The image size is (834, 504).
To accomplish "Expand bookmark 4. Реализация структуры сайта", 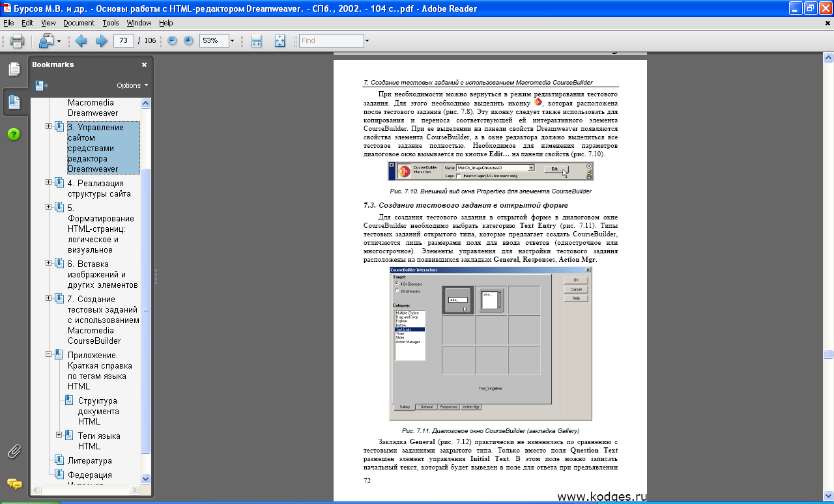I will point(49,182).
